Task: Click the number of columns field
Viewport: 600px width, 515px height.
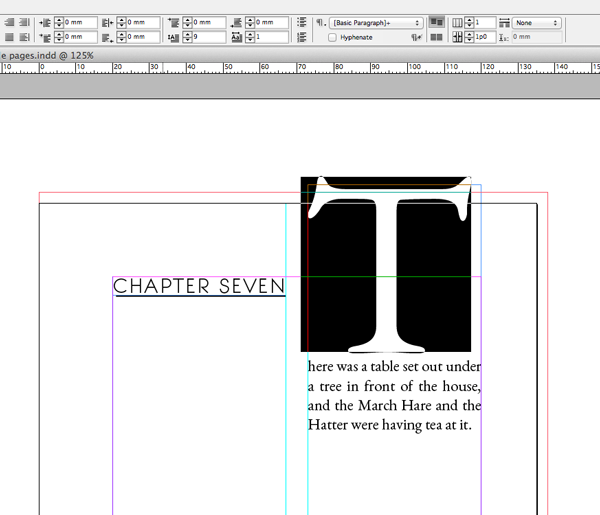Action: (485, 23)
